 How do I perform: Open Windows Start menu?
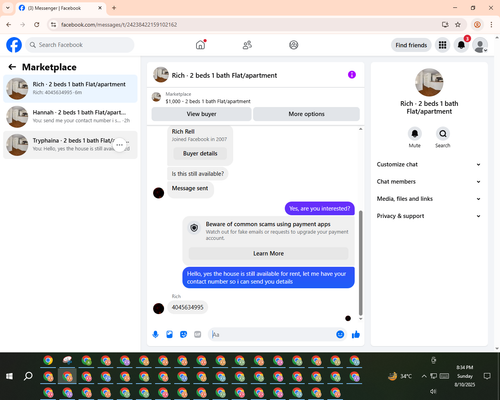(x=9, y=376)
